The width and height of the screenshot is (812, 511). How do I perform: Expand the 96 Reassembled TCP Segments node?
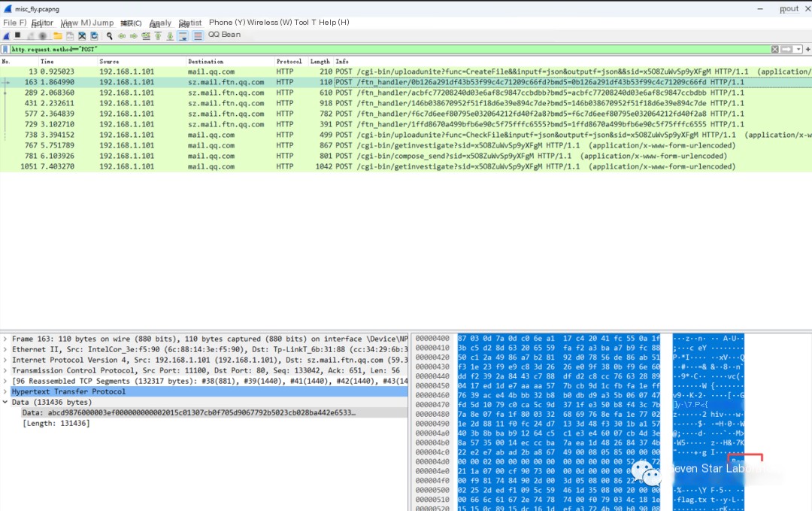pyautogui.click(x=5, y=381)
